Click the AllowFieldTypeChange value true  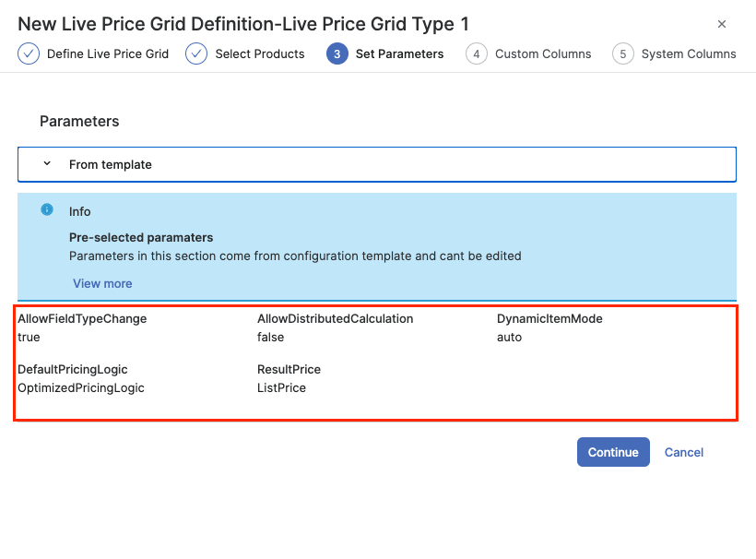(30, 338)
